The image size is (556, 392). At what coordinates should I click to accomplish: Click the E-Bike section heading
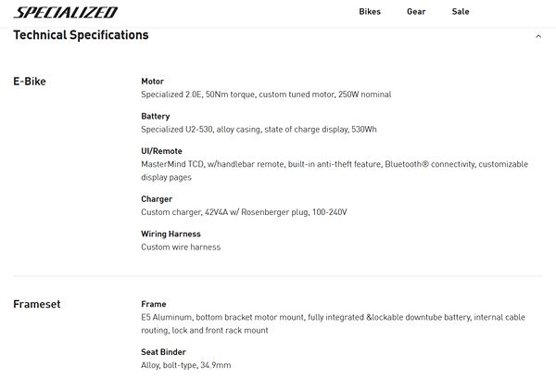click(x=30, y=82)
